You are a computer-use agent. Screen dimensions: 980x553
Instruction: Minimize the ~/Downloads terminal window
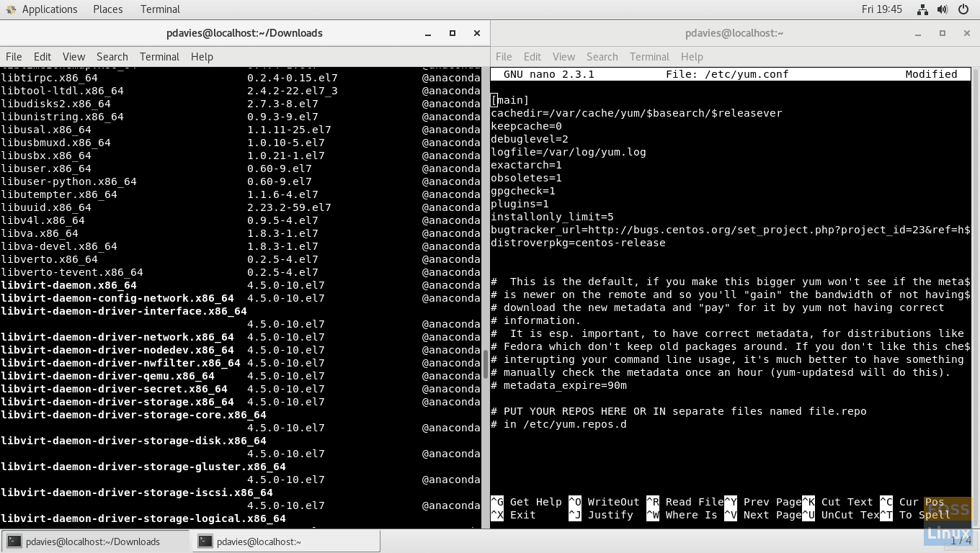coord(428,33)
